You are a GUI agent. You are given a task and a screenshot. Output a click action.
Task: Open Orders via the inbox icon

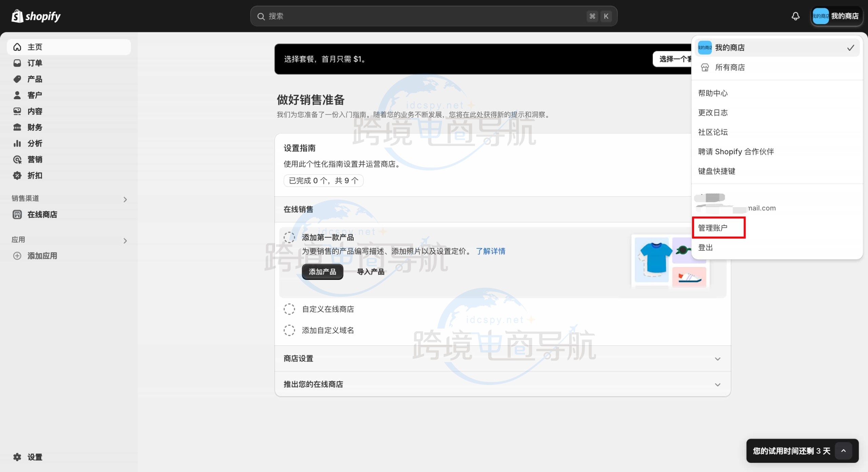[17, 63]
